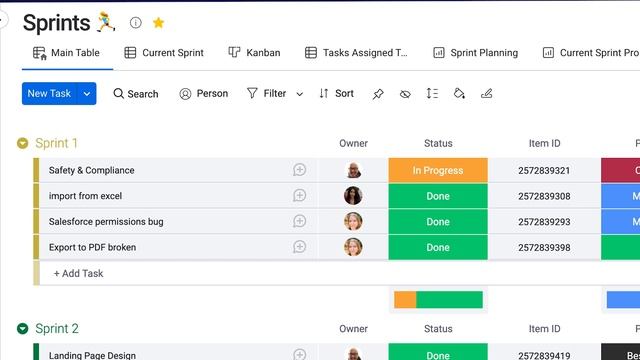Expand the Filter dropdown chevron
Screen dimensions: 640x360
coord(300,94)
